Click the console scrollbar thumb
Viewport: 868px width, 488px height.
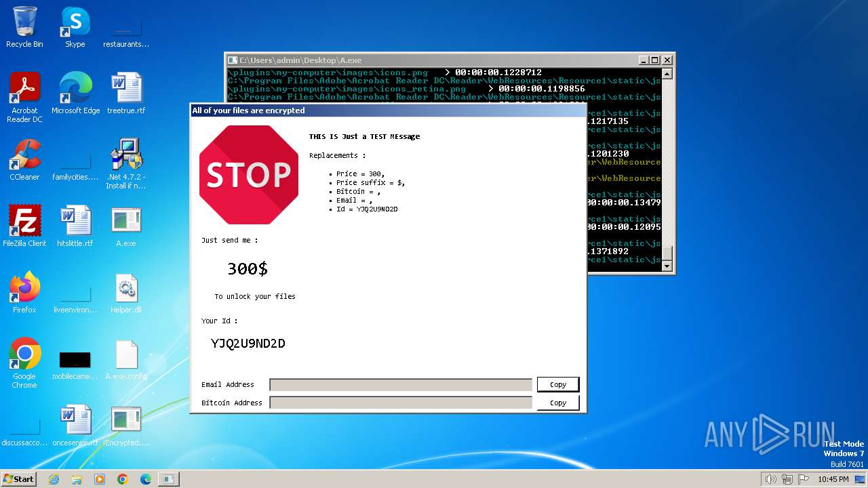coord(667,253)
